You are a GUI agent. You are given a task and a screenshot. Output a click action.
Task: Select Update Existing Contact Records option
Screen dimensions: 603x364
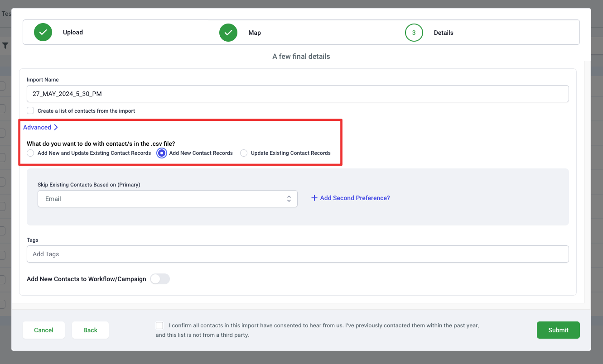[x=244, y=153]
